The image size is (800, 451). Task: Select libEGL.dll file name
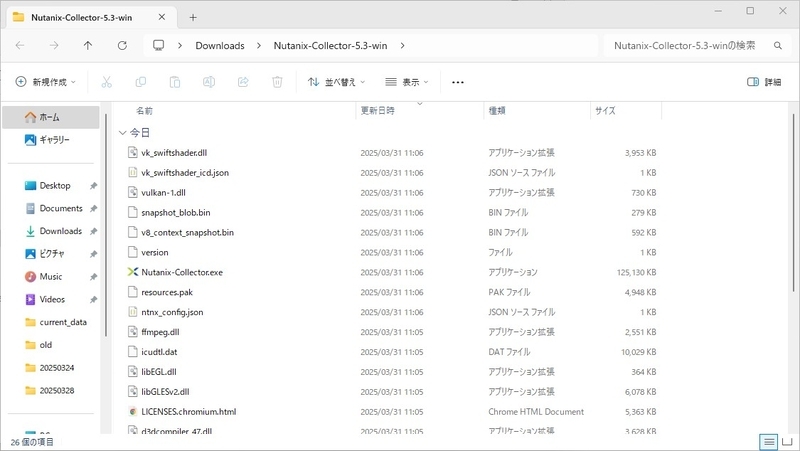pos(159,371)
